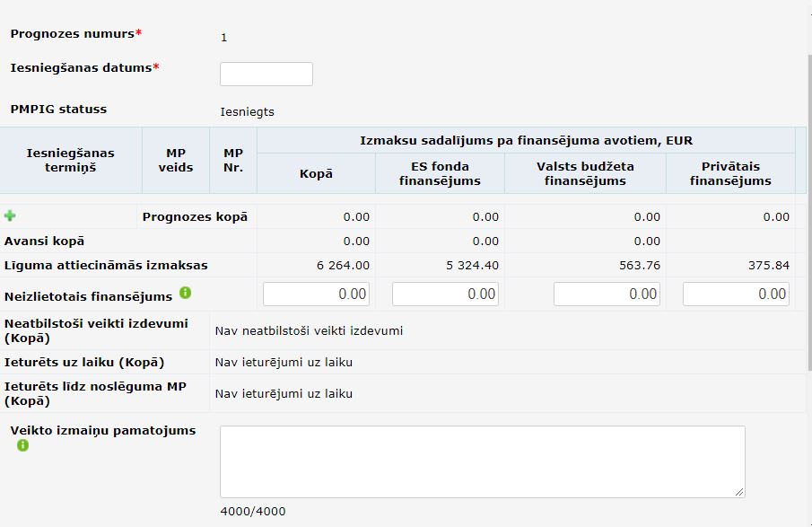Open info icon under Veikto izmaiņu pamatojums
This screenshot has height=527, width=812.
click(x=22, y=445)
